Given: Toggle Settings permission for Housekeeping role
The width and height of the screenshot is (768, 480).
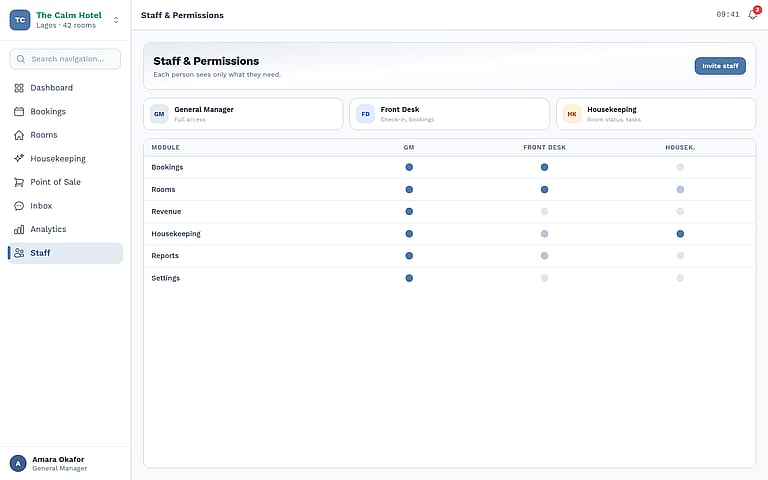Looking at the screenshot, I should coord(680,278).
